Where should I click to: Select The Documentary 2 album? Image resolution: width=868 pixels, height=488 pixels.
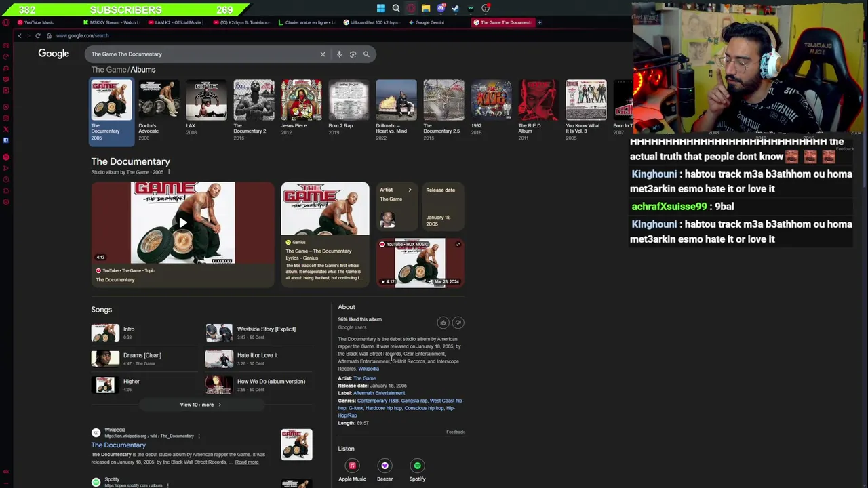click(254, 110)
